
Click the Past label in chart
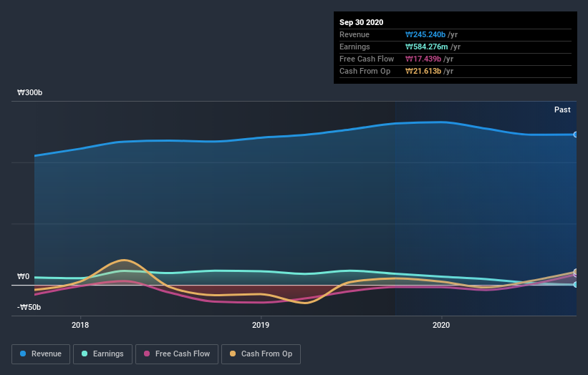point(562,109)
